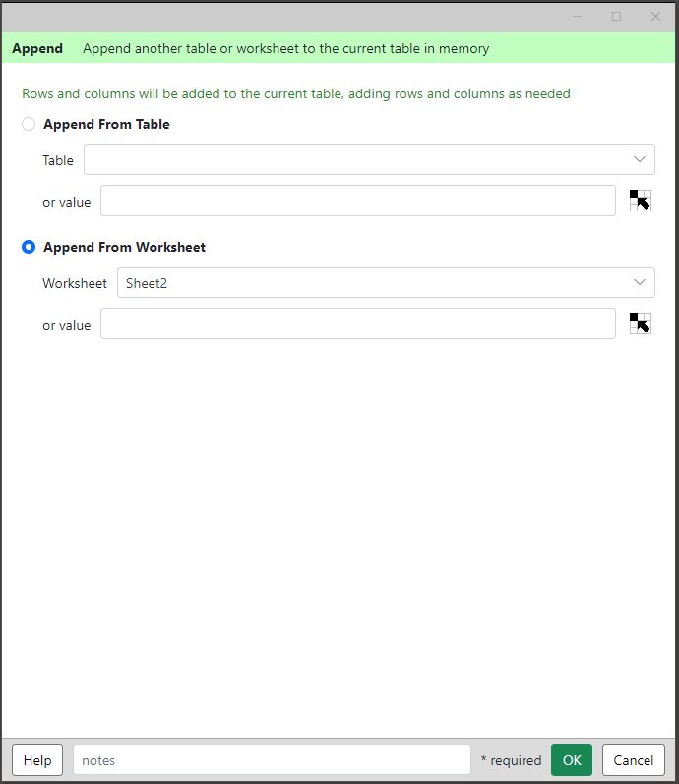679x784 pixels.
Task: Open the Table dropdown list
Action: click(369, 159)
